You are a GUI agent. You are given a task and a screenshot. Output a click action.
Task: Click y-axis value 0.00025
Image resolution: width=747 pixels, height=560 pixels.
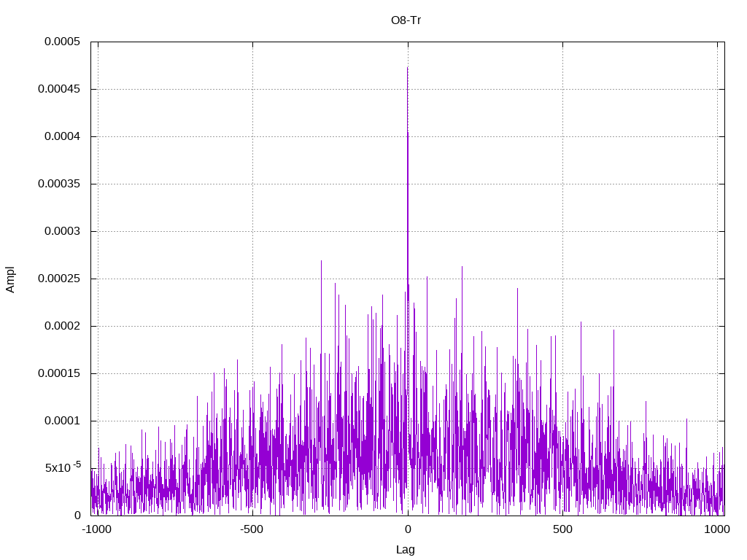pyautogui.click(x=59, y=279)
